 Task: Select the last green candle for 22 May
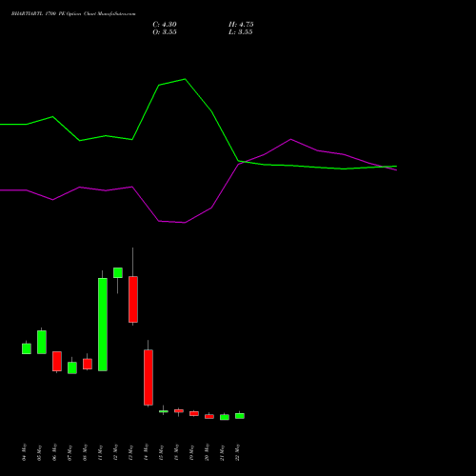tap(240, 416)
